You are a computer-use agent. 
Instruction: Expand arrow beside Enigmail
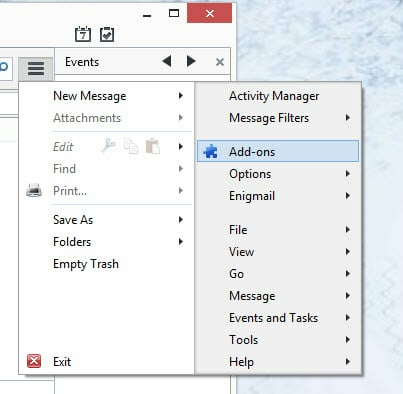click(348, 195)
